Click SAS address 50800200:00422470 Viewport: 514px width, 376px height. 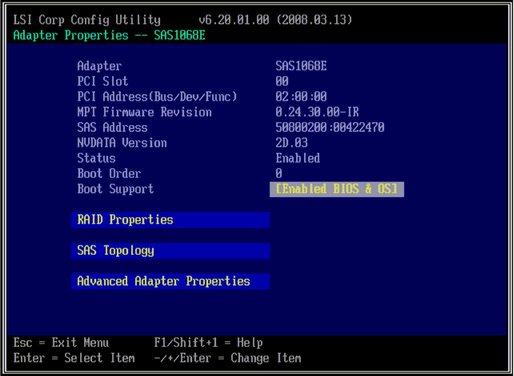coord(330,127)
